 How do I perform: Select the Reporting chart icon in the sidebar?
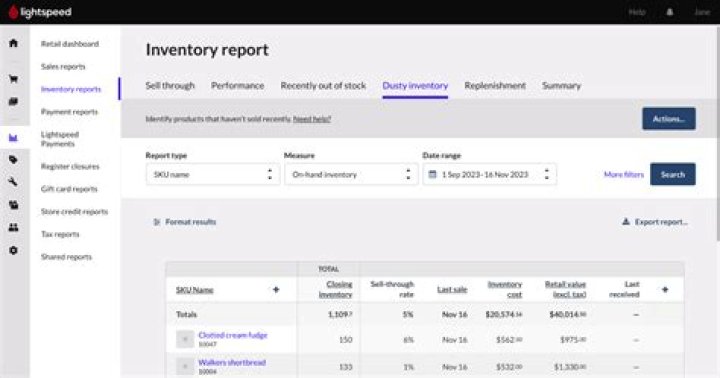[13, 137]
